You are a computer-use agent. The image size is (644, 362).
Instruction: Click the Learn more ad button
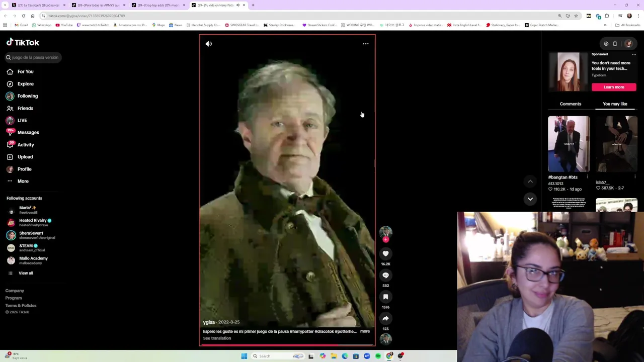614,87
